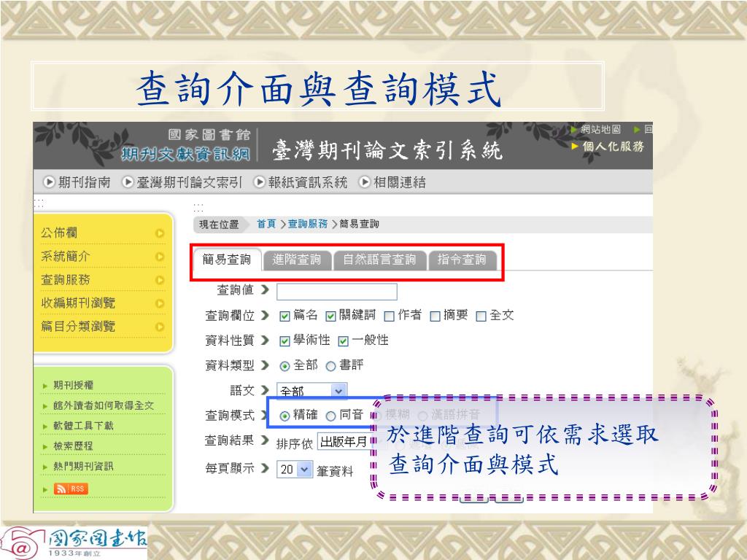Switch to the 簡易查詢 tab
The image size is (747, 560).
(x=227, y=260)
